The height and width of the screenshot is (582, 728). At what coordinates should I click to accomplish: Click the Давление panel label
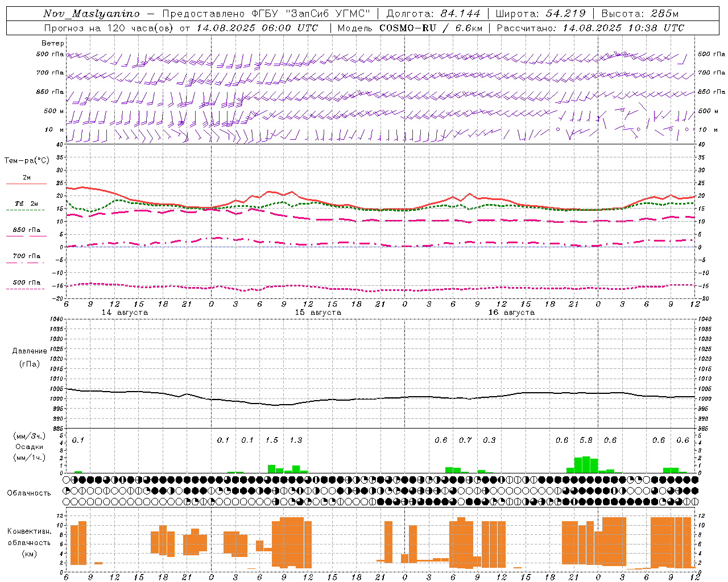[x=30, y=351]
